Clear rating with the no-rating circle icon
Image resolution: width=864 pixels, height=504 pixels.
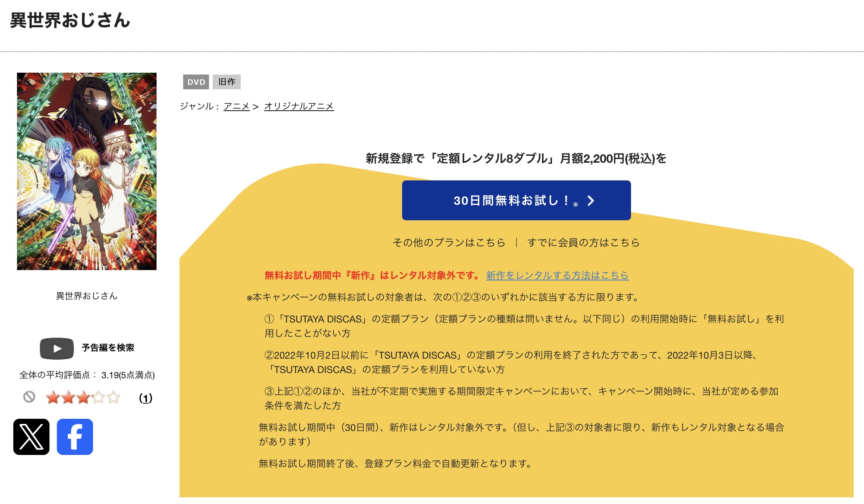pyautogui.click(x=29, y=397)
